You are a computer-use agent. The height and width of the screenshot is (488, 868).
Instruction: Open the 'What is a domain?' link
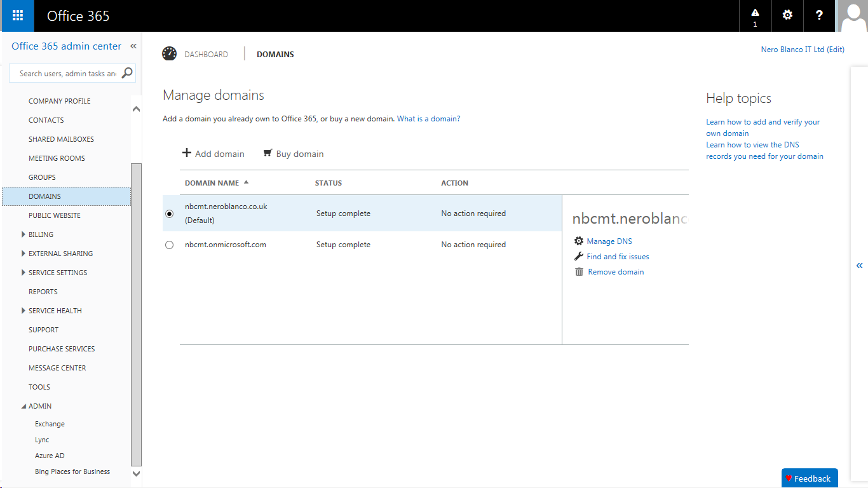(429, 119)
